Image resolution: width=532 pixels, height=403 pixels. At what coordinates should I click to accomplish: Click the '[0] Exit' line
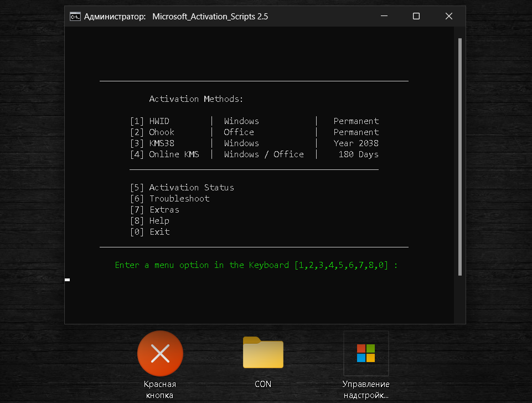[149, 232]
